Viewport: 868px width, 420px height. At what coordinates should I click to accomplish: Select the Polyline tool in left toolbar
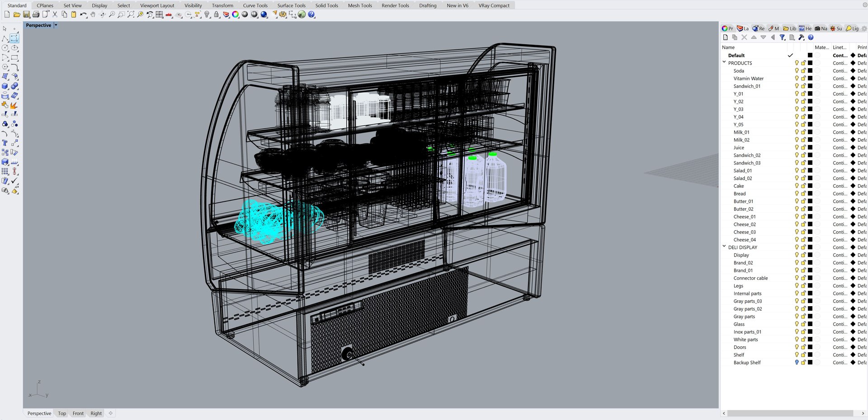click(x=5, y=38)
